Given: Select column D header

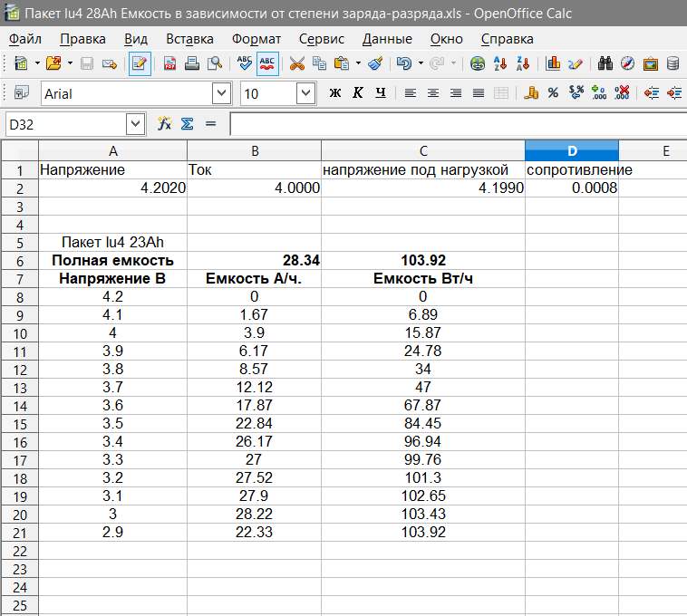Looking at the screenshot, I should click(572, 151).
